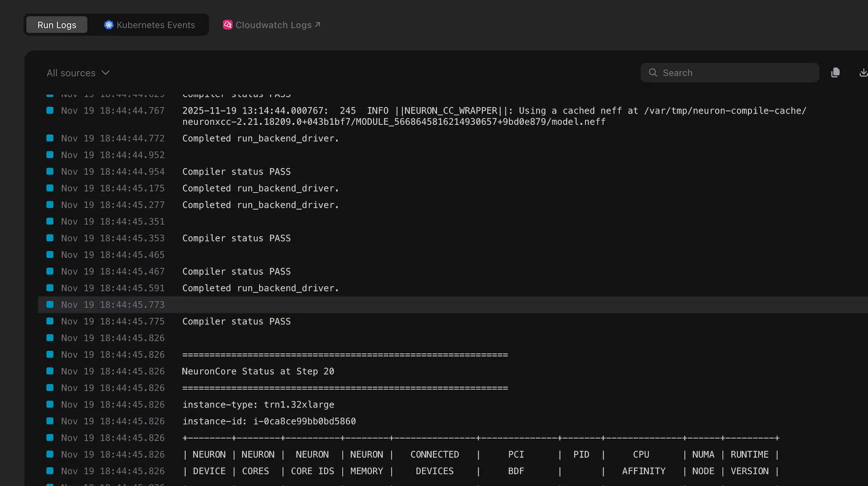Select the log line with timestamp 18:44:44.767

coord(453,116)
